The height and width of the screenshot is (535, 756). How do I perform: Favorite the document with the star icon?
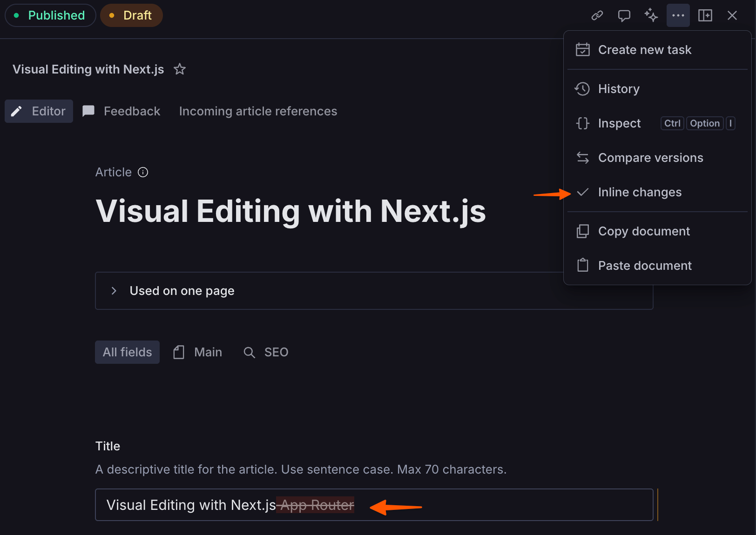coord(180,69)
